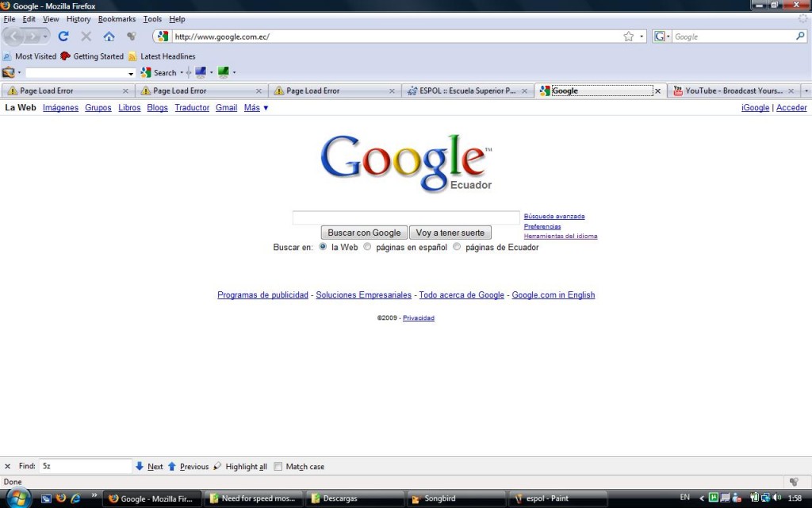This screenshot has width=812, height=508.
Task: Select the 'la Web' radio button
Action: (323, 247)
